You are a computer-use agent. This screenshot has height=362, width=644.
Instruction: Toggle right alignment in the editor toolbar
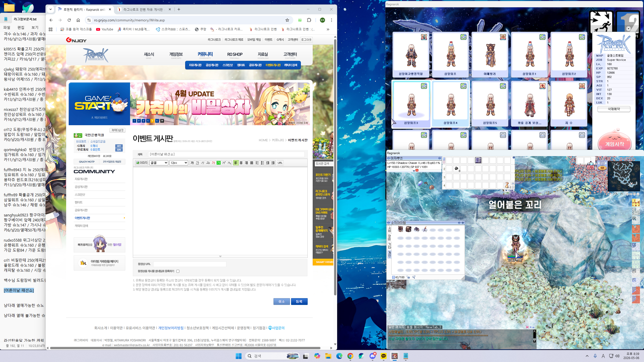[246, 163]
